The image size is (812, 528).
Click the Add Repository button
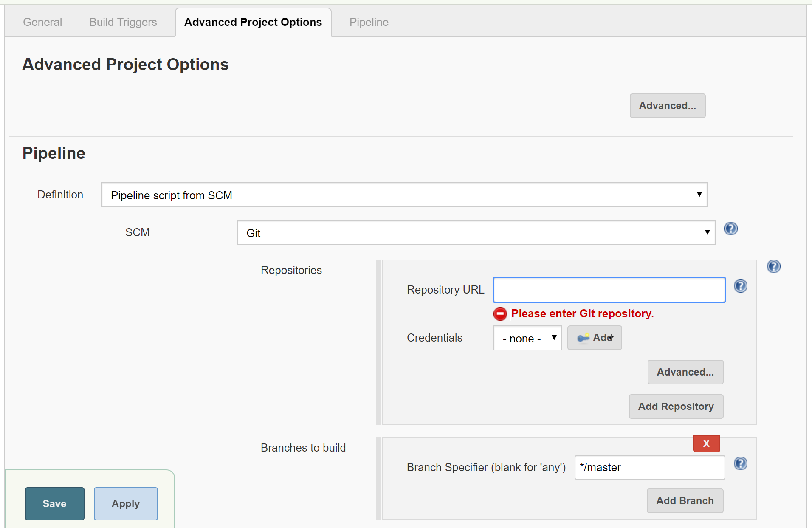pos(676,407)
